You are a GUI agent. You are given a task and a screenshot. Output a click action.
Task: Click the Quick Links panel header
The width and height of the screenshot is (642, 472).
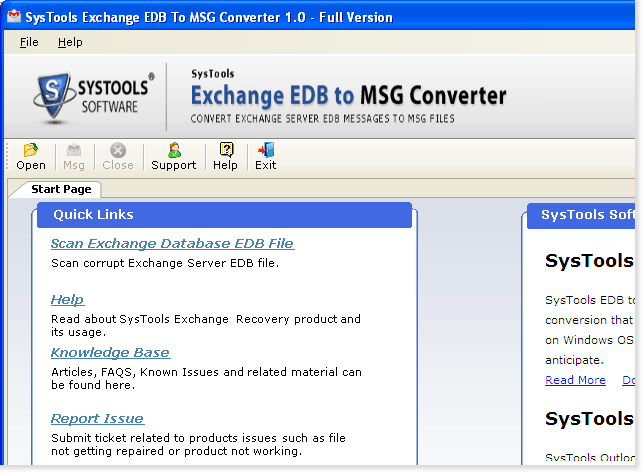pos(224,215)
